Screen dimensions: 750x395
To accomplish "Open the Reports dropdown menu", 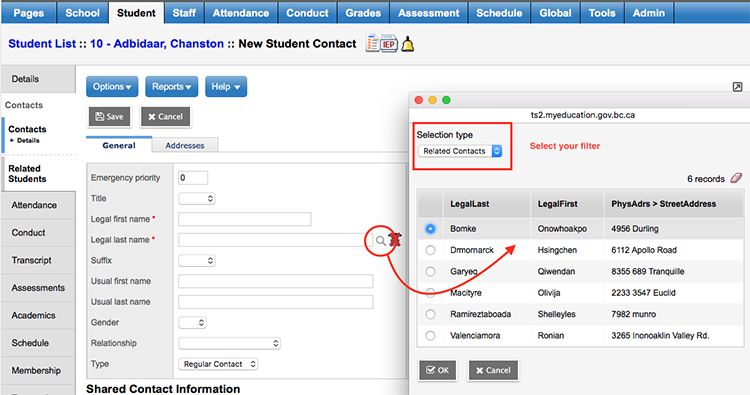I will (x=171, y=87).
